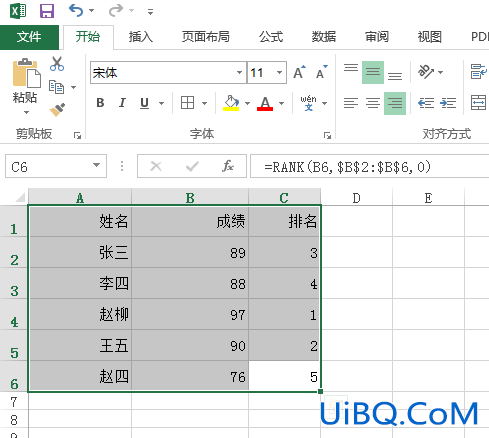Open the 页面布局 (Page Layout) tab
Image resolution: width=489 pixels, height=438 pixels.
[x=206, y=37]
